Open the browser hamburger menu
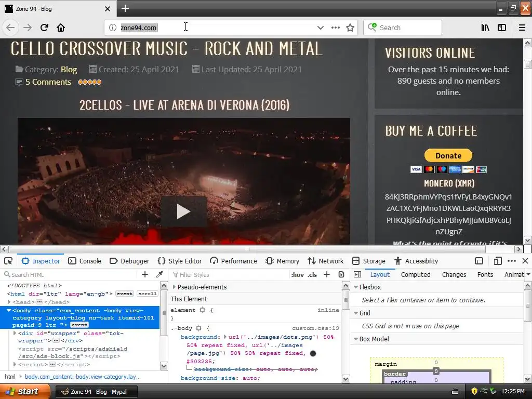Viewport: 532px width, 399px height. point(522,28)
